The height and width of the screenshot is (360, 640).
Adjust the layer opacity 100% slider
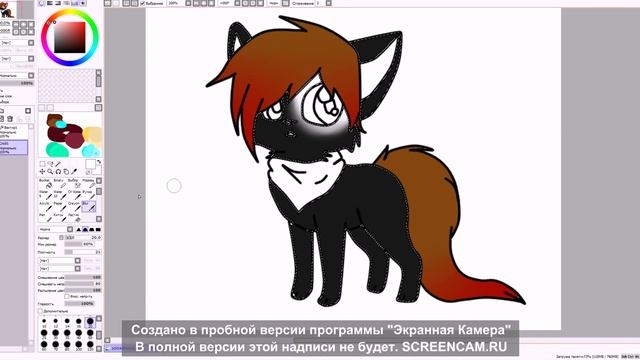tap(17, 83)
